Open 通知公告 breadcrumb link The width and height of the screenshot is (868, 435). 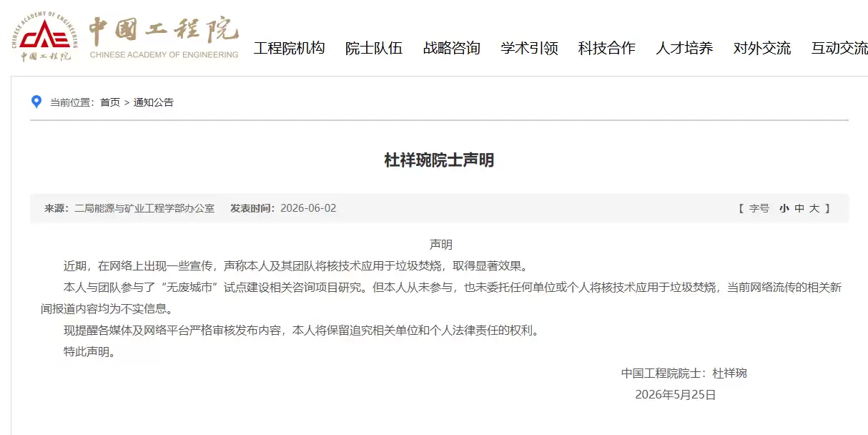point(154,102)
